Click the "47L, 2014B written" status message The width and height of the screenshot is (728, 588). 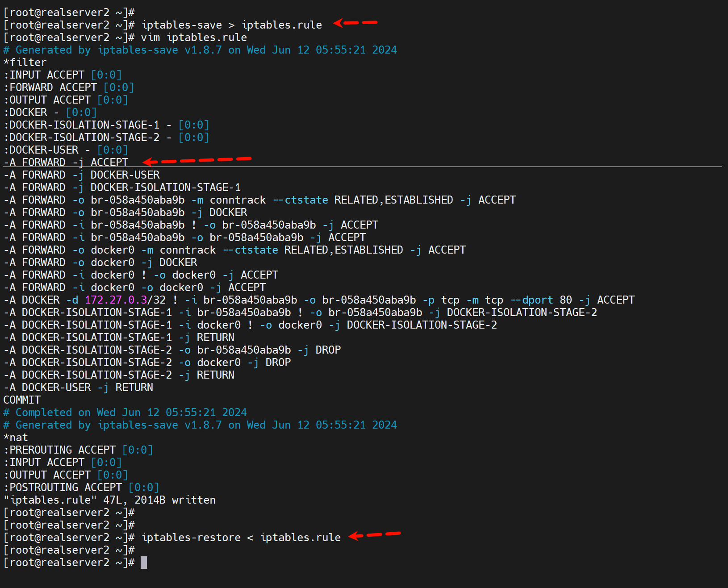coord(159,500)
